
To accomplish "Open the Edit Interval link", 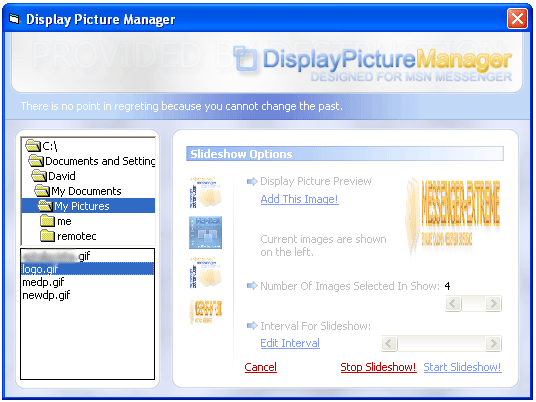I will pyautogui.click(x=290, y=343).
